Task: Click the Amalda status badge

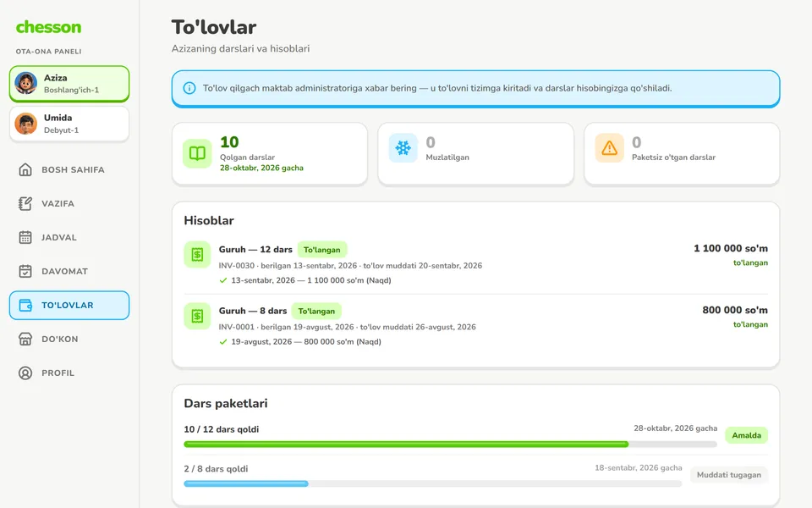Action: coord(746,435)
